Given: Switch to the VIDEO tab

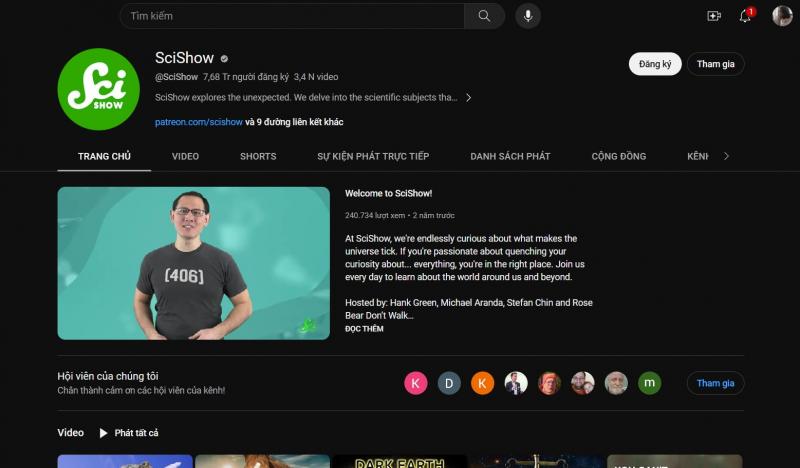Looking at the screenshot, I should (x=185, y=156).
